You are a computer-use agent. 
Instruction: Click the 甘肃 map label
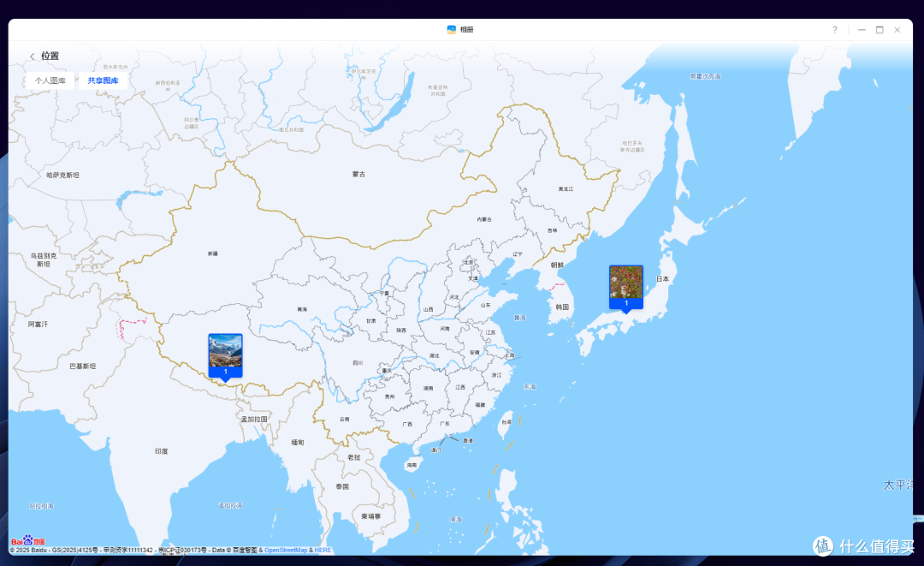(371, 321)
